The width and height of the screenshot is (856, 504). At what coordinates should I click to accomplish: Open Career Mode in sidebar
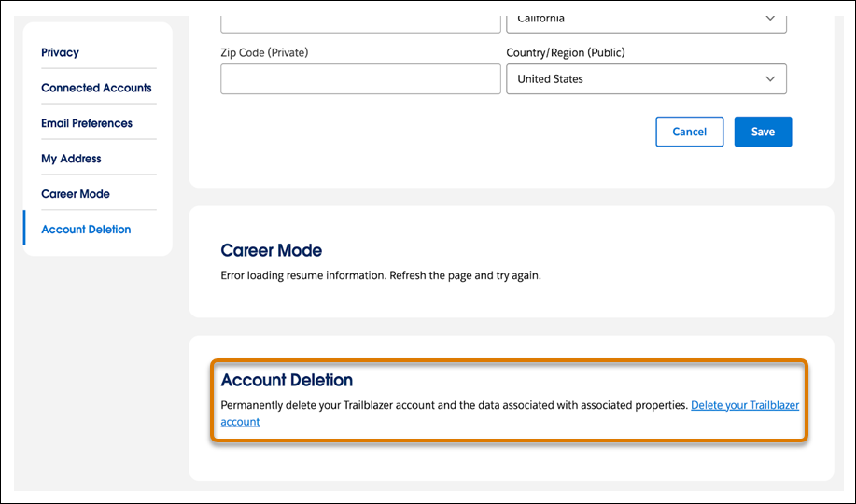click(76, 194)
